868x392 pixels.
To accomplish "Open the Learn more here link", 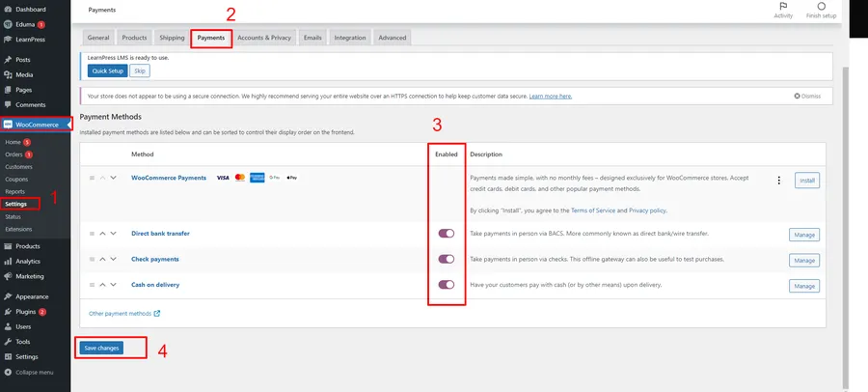I will pos(551,96).
